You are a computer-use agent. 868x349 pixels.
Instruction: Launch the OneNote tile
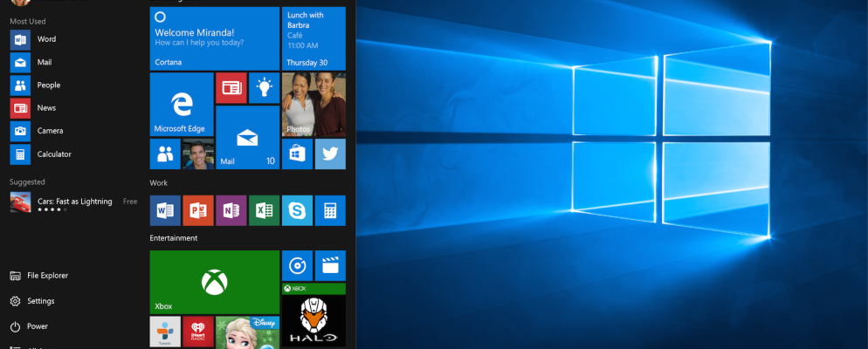[231, 210]
